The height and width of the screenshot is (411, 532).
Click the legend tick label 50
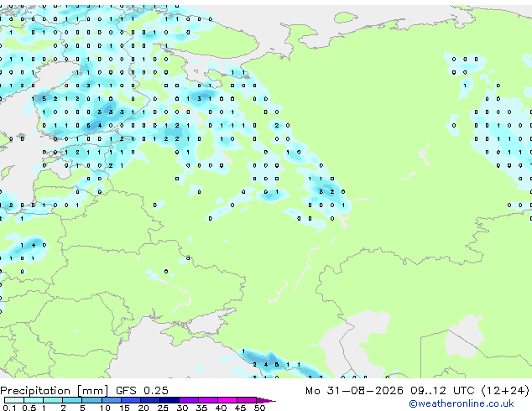tap(259, 408)
